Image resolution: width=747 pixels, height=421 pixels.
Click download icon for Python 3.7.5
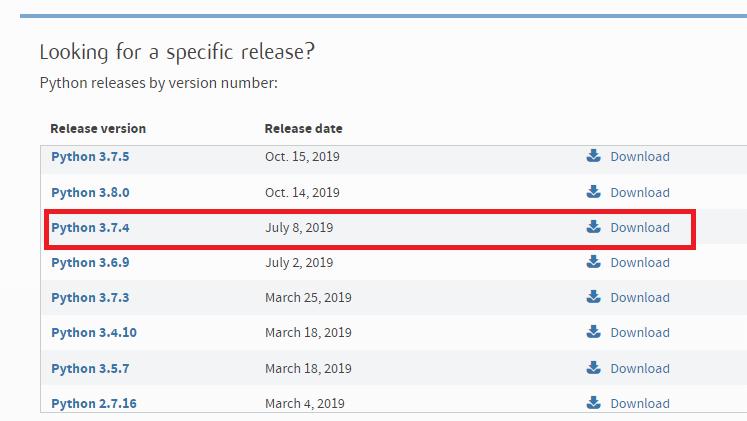click(x=593, y=156)
